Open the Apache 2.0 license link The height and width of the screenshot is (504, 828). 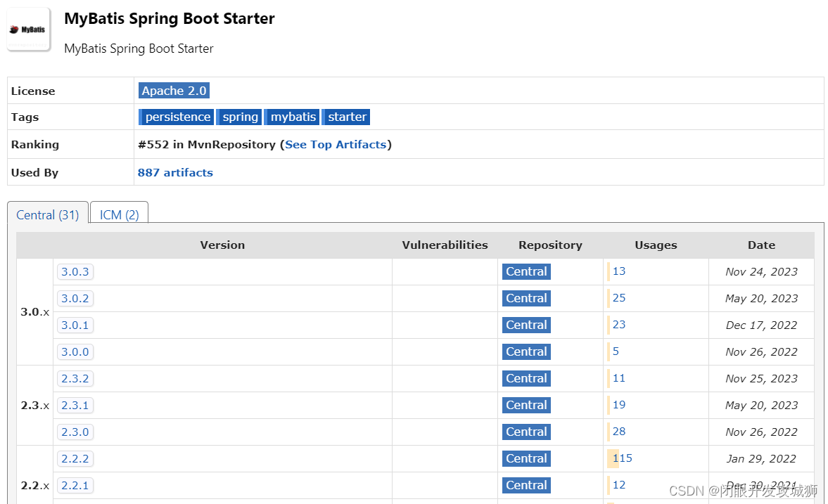174,91
